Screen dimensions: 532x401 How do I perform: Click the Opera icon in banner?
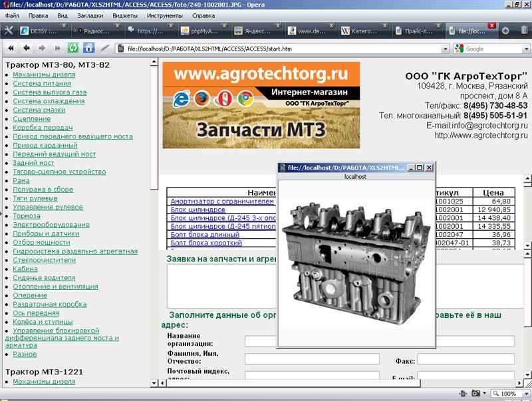tap(223, 99)
